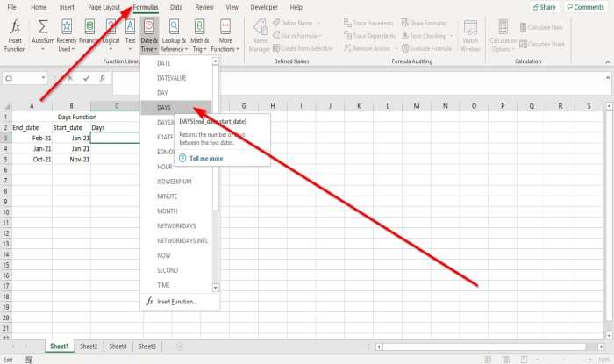Switch to the Page Layout tab
This screenshot has height=364, width=614.
(x=104, y=7)
